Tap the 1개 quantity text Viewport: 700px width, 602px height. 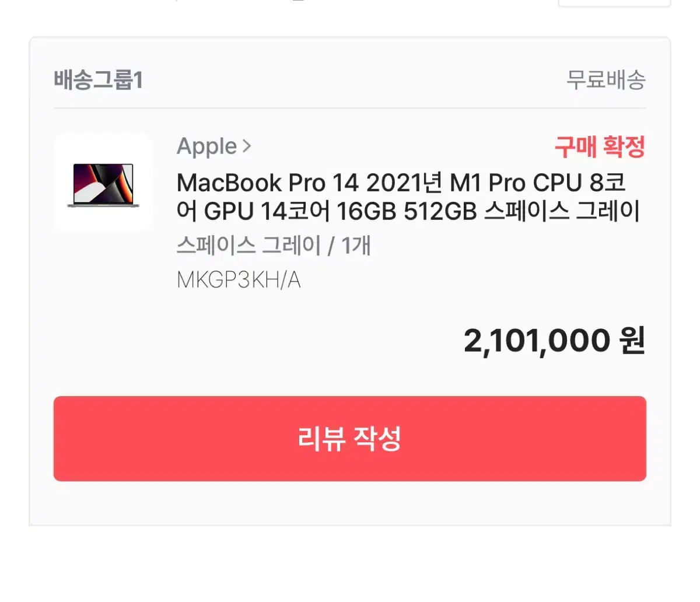pyautogui.click(x=356, y=246)
